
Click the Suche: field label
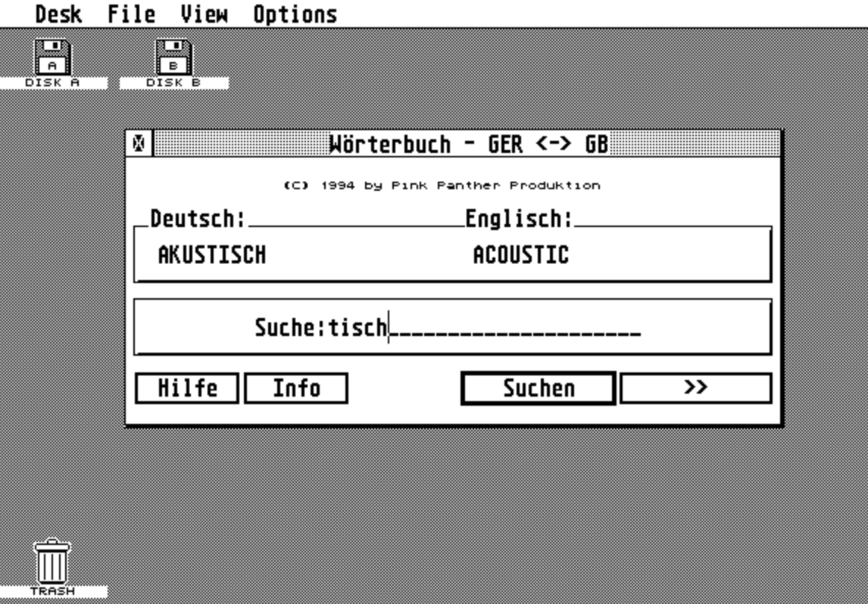[x=289, y=328]
